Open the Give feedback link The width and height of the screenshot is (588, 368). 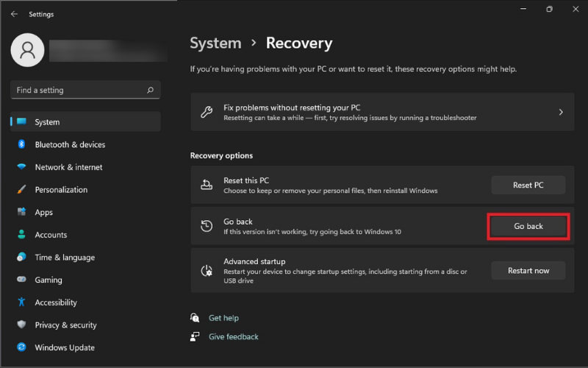[233, 336]
